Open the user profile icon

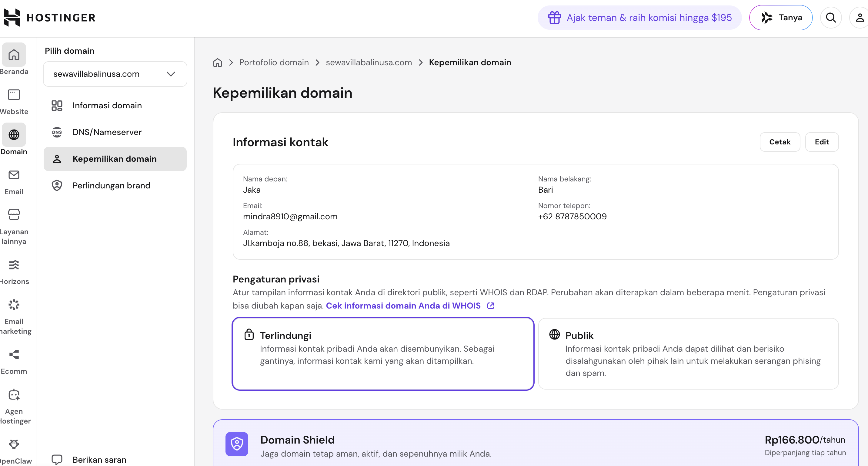859,18
